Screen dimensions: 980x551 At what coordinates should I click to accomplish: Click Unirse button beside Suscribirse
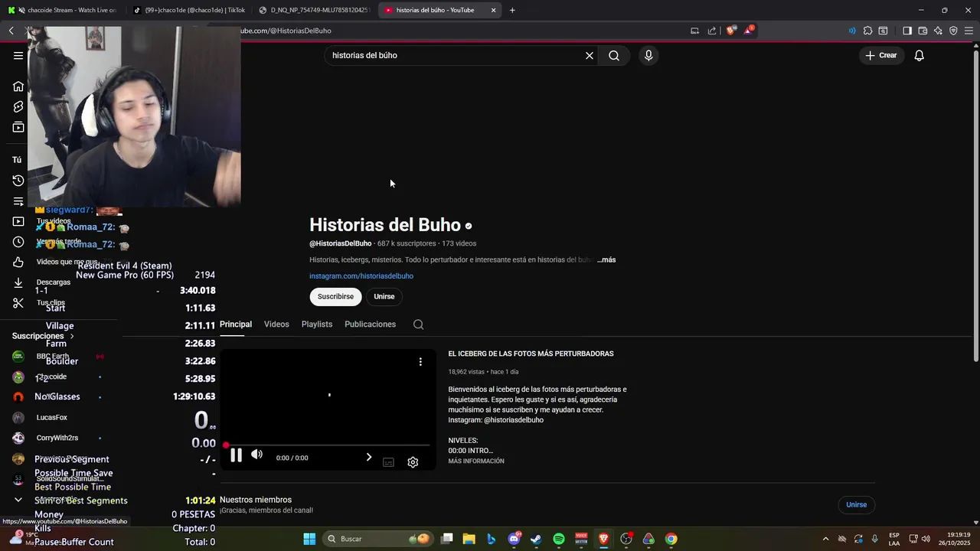[384, 297]
